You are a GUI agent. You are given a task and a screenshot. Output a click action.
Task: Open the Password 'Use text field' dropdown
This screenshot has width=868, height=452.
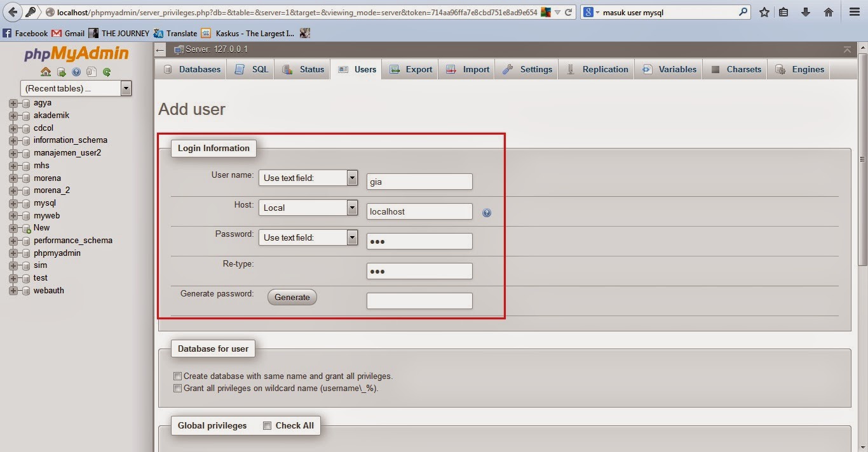point(309,237)
